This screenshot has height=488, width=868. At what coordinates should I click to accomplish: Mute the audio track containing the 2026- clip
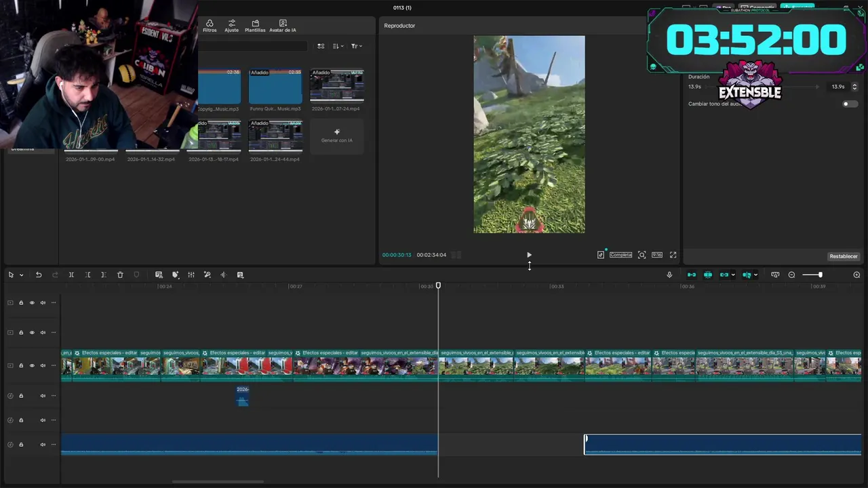(43, 396)
